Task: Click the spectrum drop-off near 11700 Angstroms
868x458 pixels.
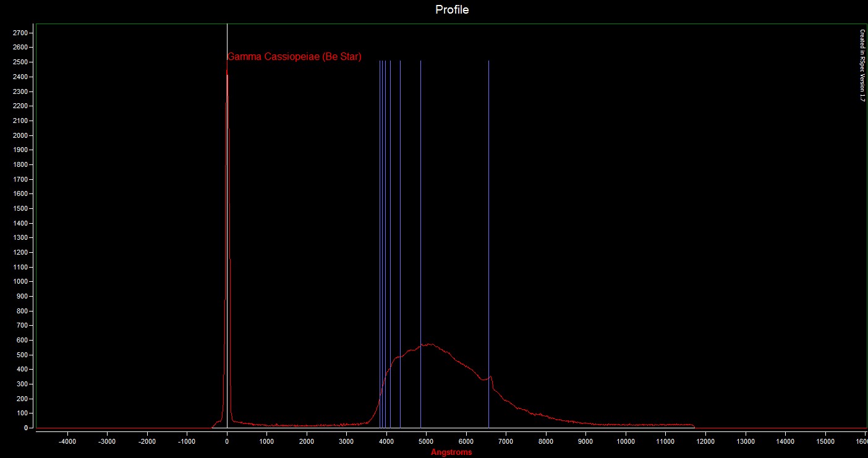Action: click(x=694, y=426)
